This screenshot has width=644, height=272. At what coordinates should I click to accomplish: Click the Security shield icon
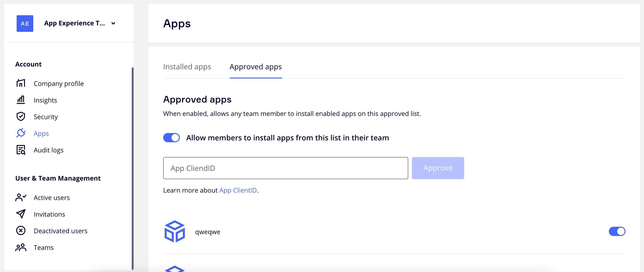(x=21, y=116)
